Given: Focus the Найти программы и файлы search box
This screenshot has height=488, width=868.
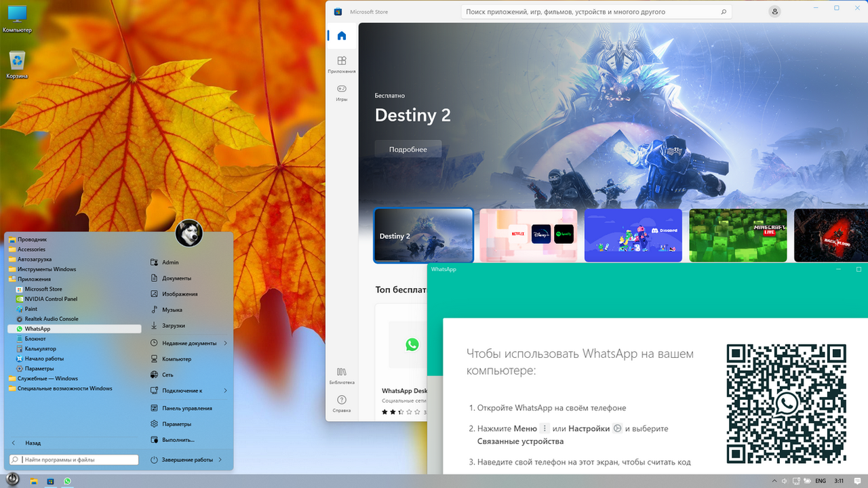Looking at the screenshot, I should coord(74,460).
